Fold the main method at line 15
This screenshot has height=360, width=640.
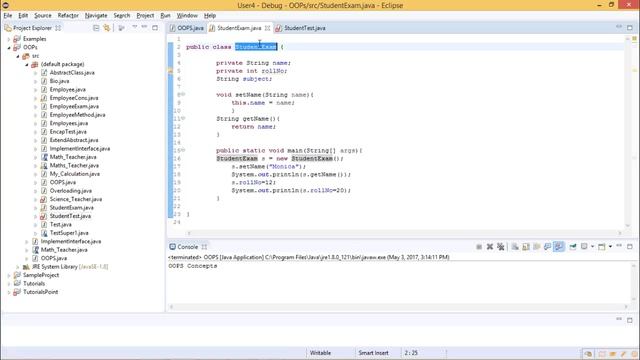click(x=183, y=150)
